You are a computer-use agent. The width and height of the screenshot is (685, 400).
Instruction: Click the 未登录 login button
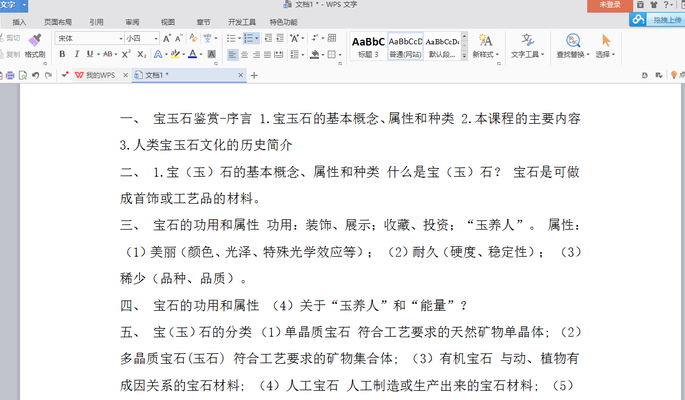609,5
